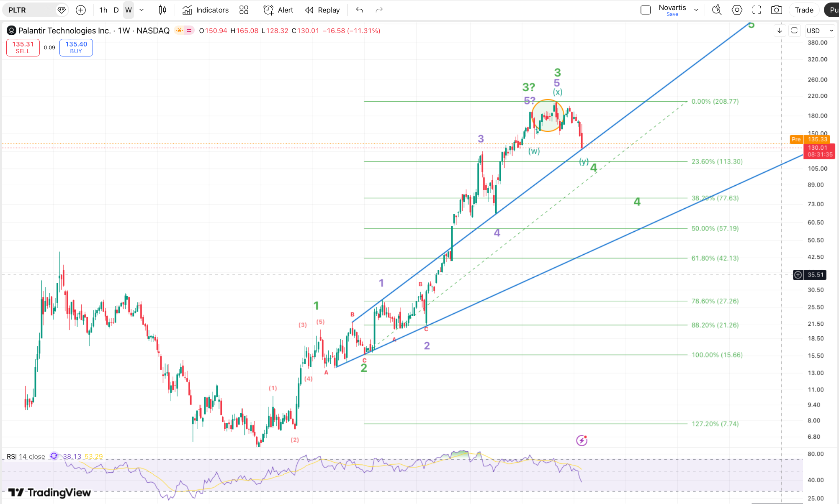Enter fullscreen mode
Screen dimensions: 839x504
coord(757,10)
